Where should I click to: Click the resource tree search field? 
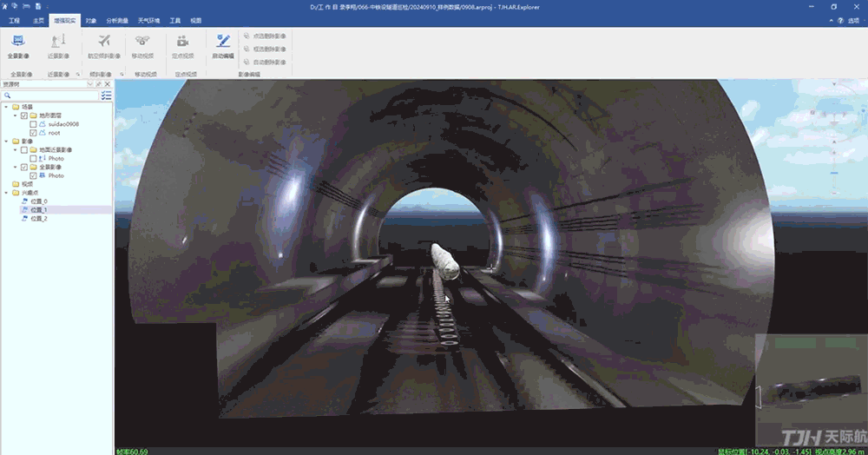point(48,96)
